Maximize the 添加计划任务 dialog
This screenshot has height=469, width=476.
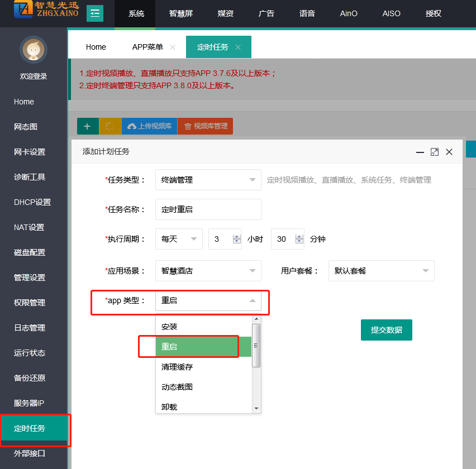434,152
